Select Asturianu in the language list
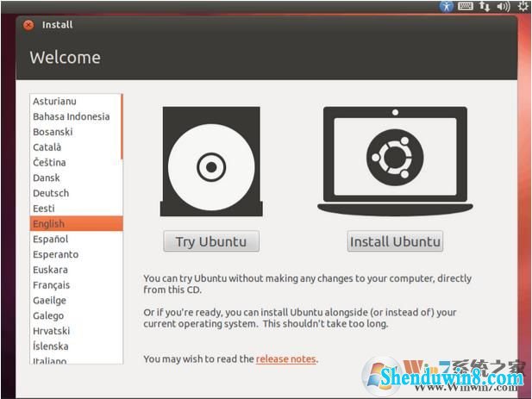532x399 pixels. [x=76, y=101]
